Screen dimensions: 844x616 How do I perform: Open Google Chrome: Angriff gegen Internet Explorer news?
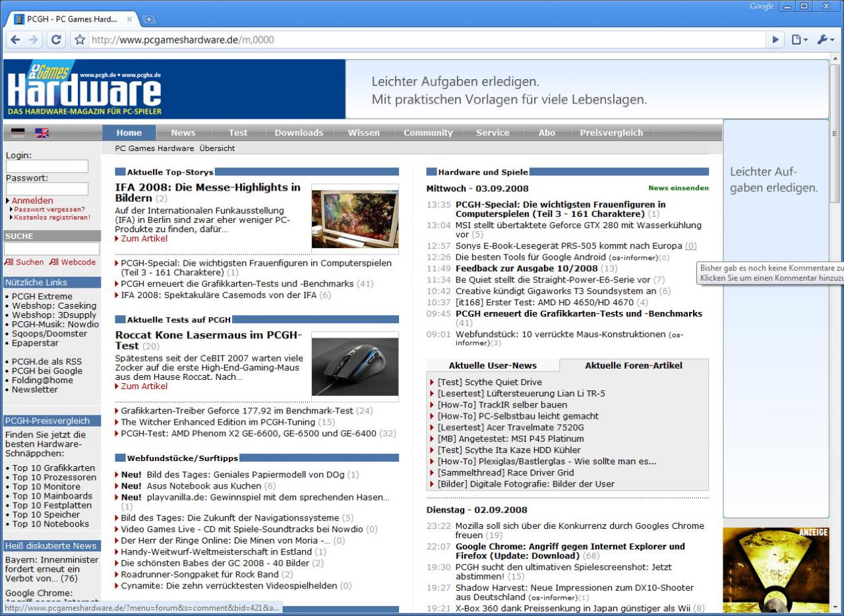(570, 551)
